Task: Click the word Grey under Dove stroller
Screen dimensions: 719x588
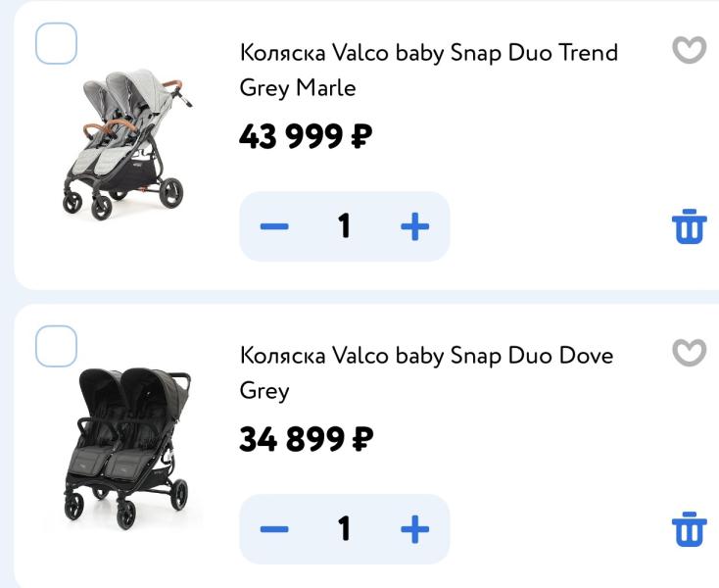Action: pos(264,391)
